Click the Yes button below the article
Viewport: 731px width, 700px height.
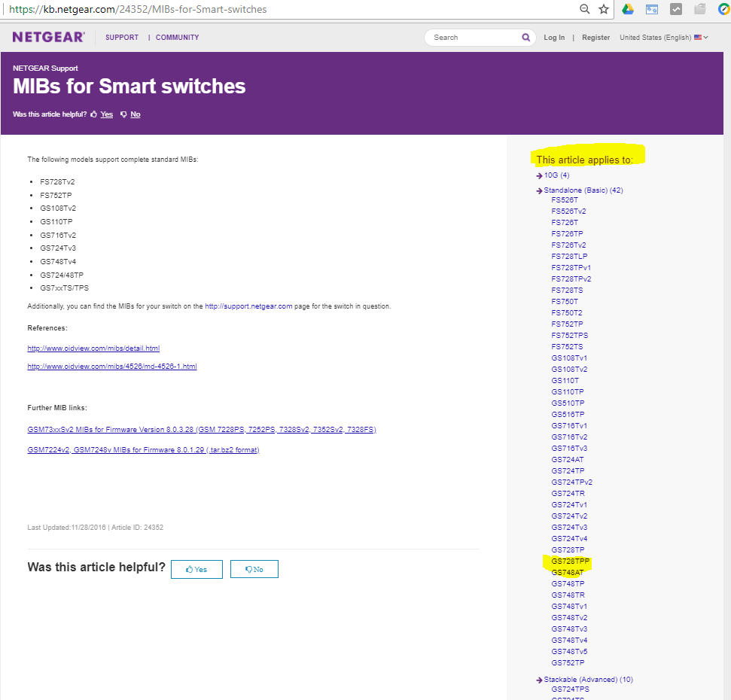[x=196, y=569]
